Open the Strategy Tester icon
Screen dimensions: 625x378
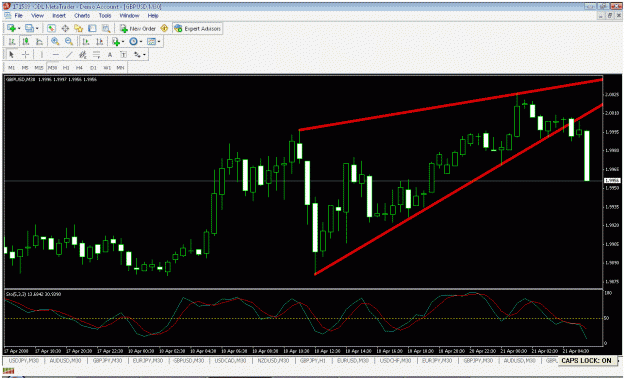tap(106, 28)
